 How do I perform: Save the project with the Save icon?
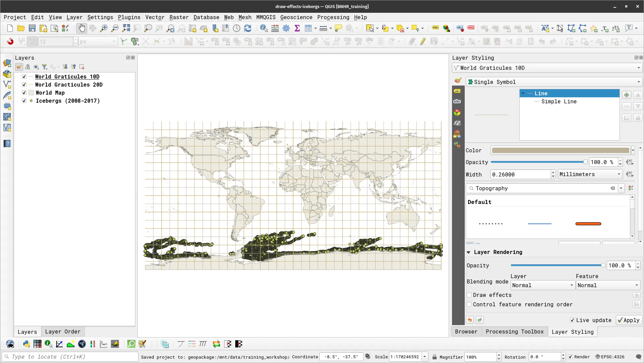coord(32,28)
